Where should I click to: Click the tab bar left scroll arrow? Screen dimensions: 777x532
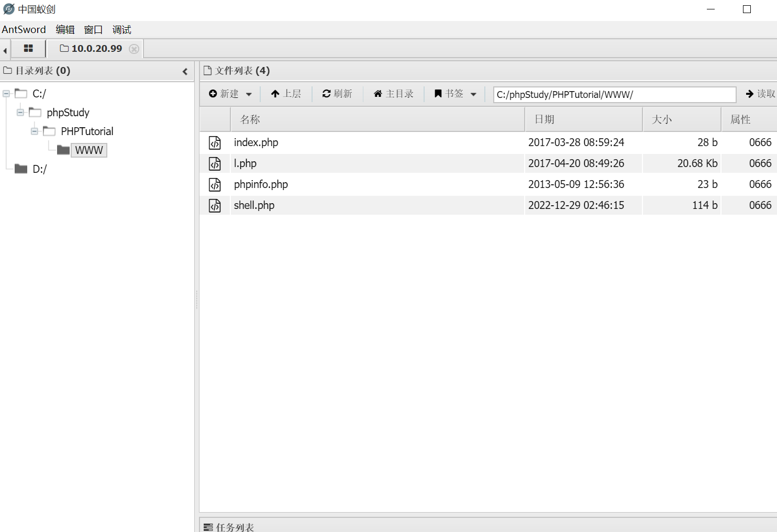pos(5,50)
